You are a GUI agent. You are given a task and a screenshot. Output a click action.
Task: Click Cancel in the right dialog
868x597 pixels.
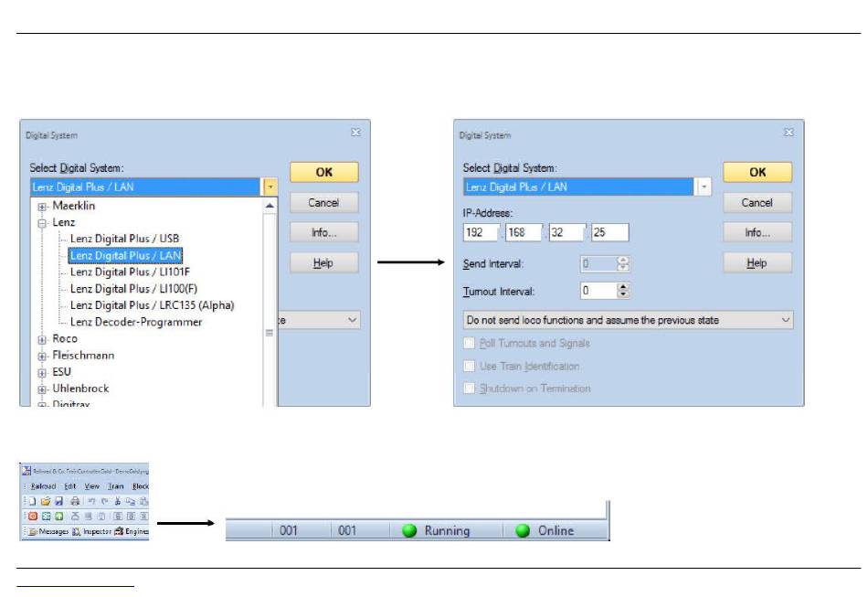click(x=757, y=203)
